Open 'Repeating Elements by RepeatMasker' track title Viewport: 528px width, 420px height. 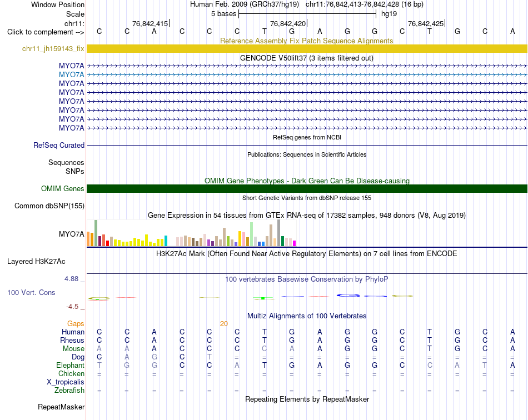[x=307, y=399]
